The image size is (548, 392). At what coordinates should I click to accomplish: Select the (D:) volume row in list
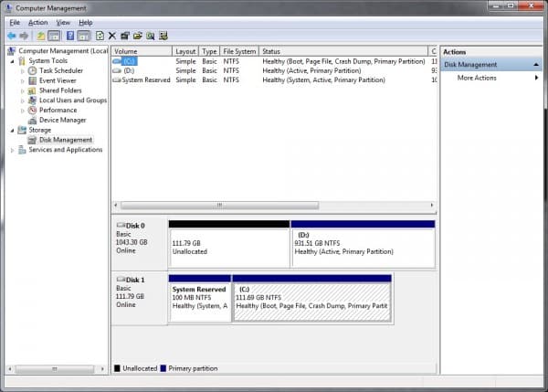(274, 70)
